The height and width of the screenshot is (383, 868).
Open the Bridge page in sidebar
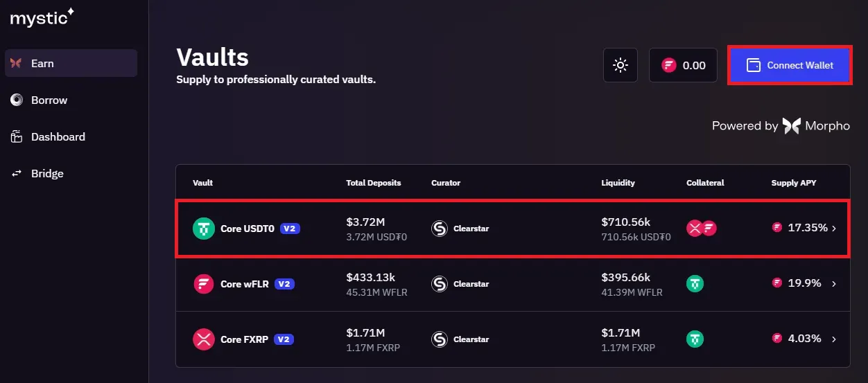pos(46,173)
